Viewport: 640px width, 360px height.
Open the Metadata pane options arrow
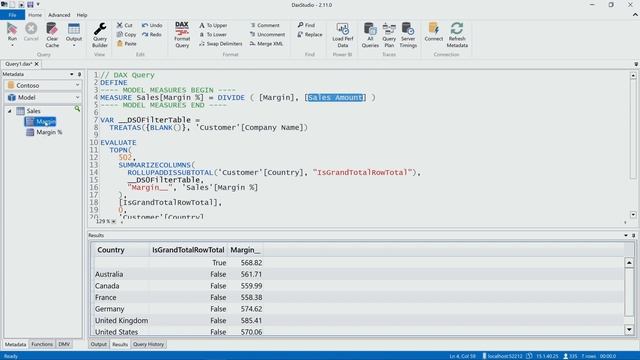(x=72, y=74)
